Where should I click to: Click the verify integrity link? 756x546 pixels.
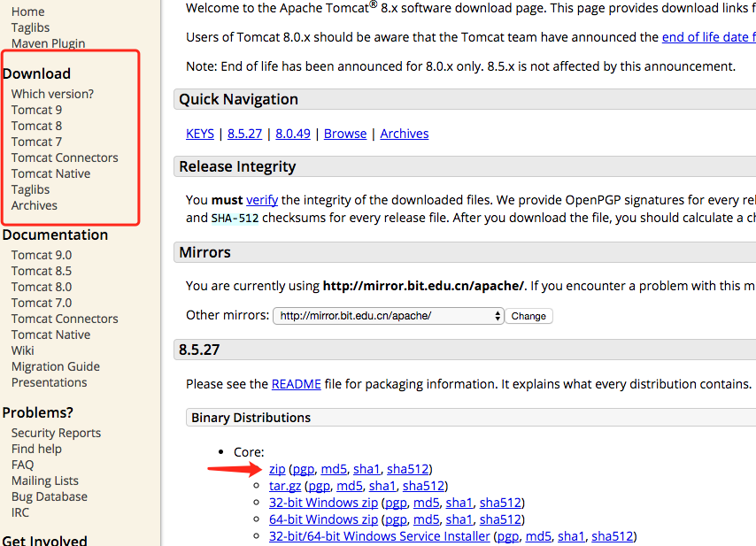pos(262,200)
